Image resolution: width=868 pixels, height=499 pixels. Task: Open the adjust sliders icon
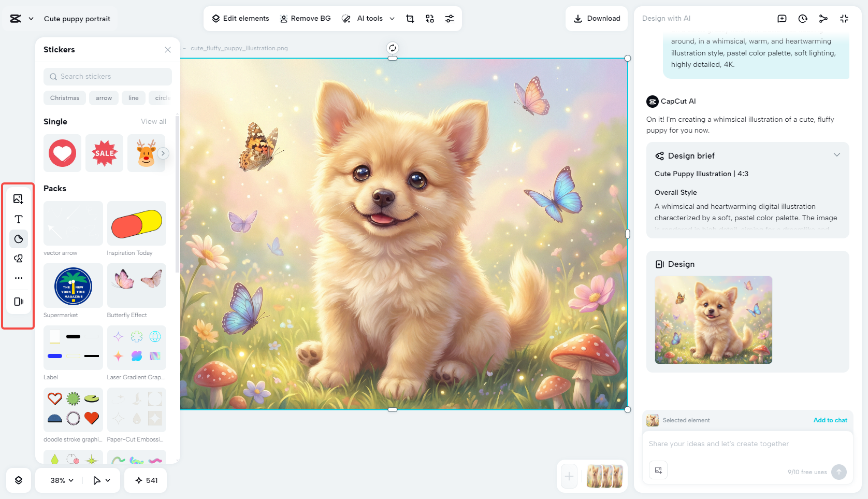(x=450, y=19)
